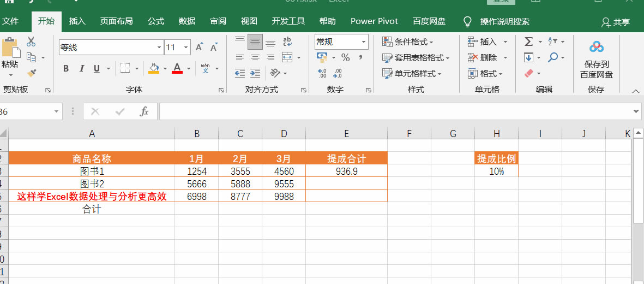The width and height of the screenshot is (644, 284).
Task: Expand the number format 常规 dropdown
Action: [363, 42]
